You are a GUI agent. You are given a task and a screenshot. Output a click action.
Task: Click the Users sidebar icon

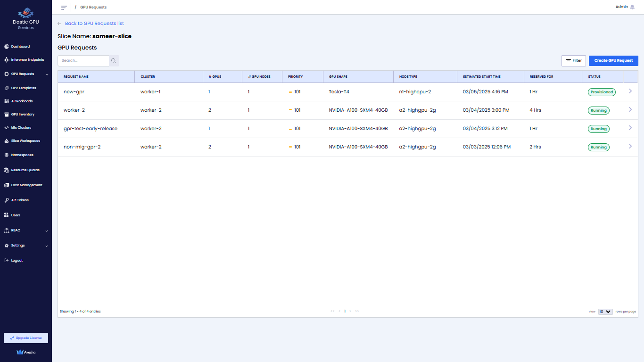(x=7, y=215)
